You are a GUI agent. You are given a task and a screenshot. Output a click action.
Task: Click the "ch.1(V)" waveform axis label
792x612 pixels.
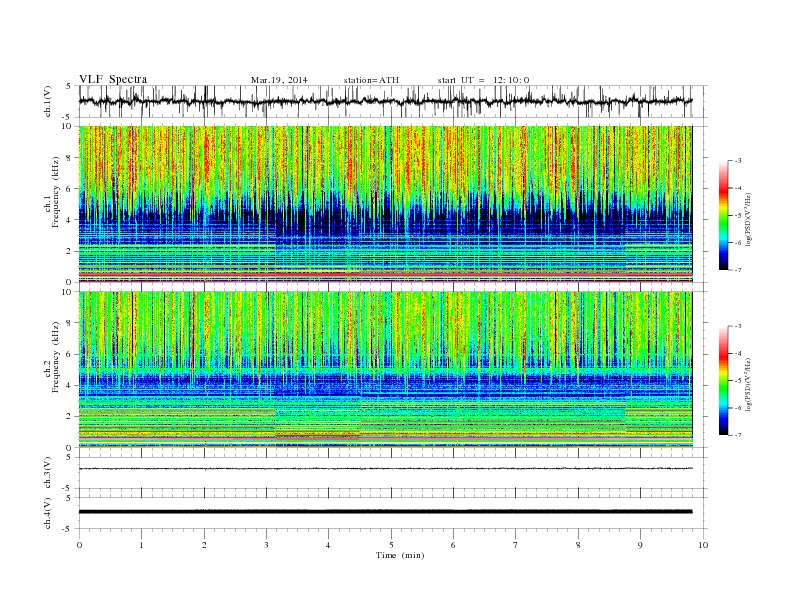pos(48,101)
